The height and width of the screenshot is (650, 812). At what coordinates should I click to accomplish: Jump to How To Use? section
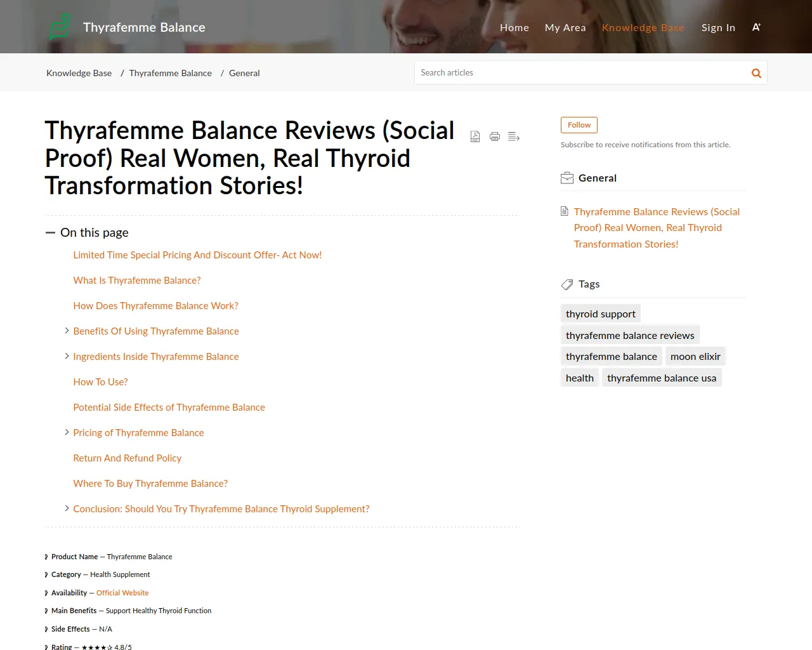100,381
